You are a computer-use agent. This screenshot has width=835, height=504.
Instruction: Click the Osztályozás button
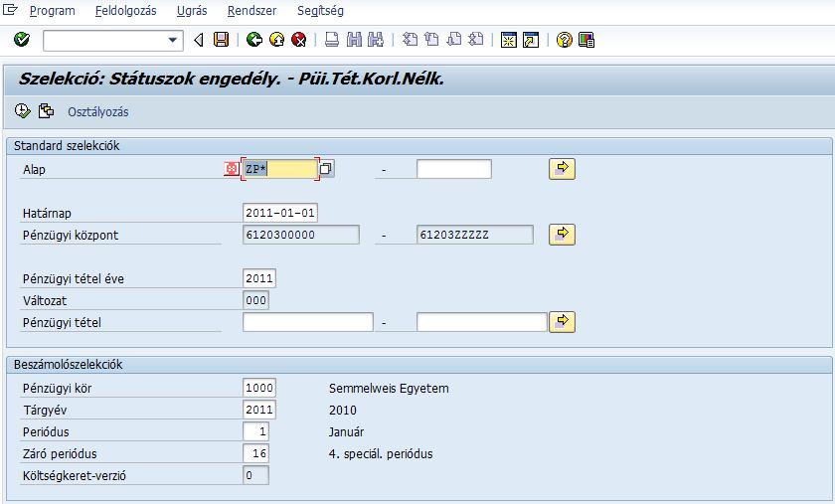point(98,112)
